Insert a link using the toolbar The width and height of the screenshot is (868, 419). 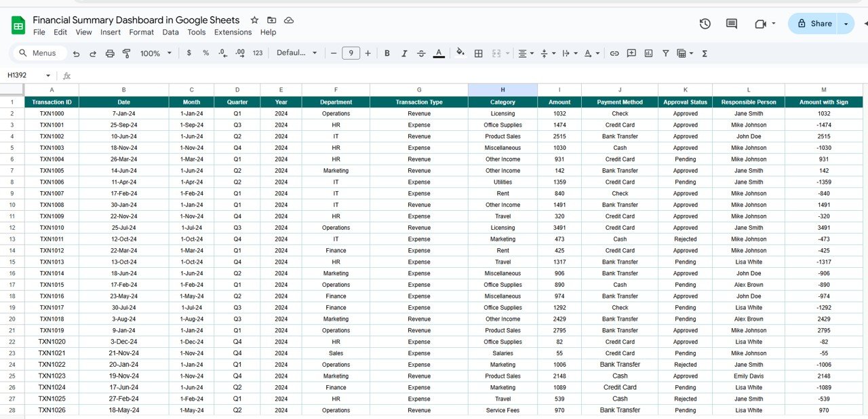click(x=614, y=54)
